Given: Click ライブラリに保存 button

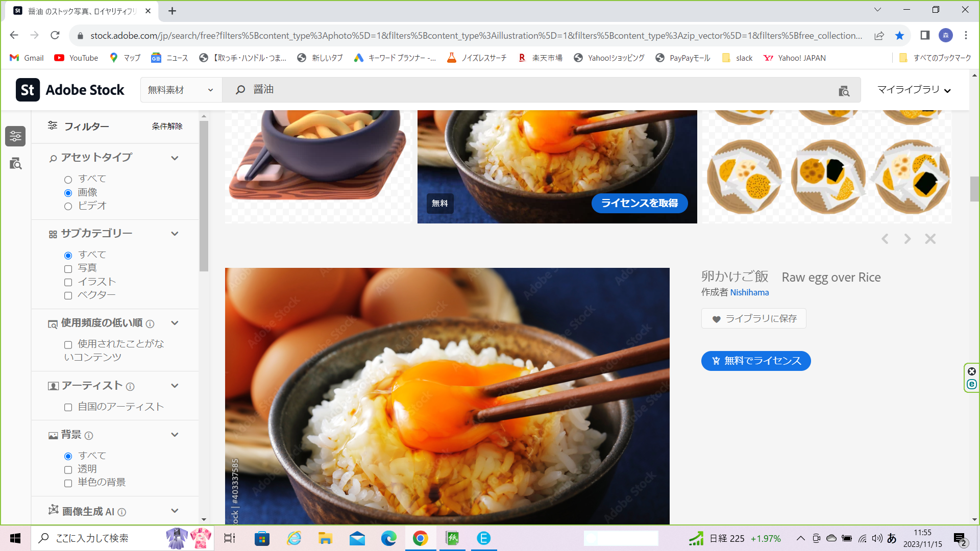Looking at the screenshot, I should coord(754,318).
